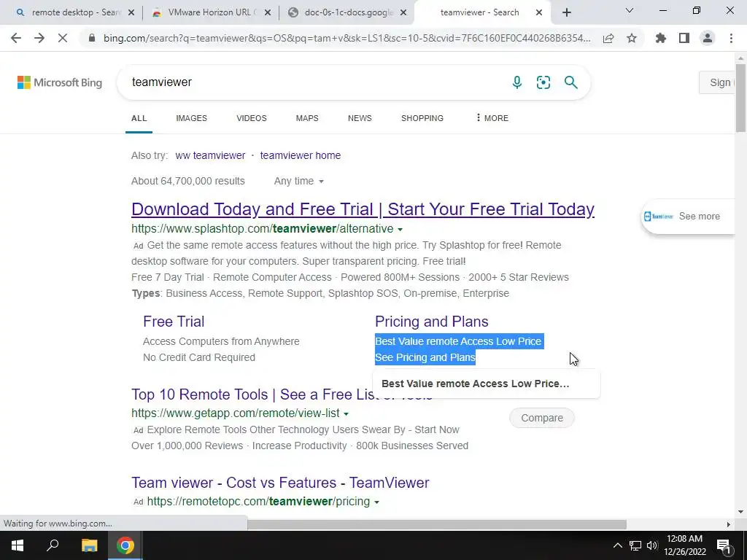Bookmark this tab with star
747x560 pixels.
pos(632,38)
